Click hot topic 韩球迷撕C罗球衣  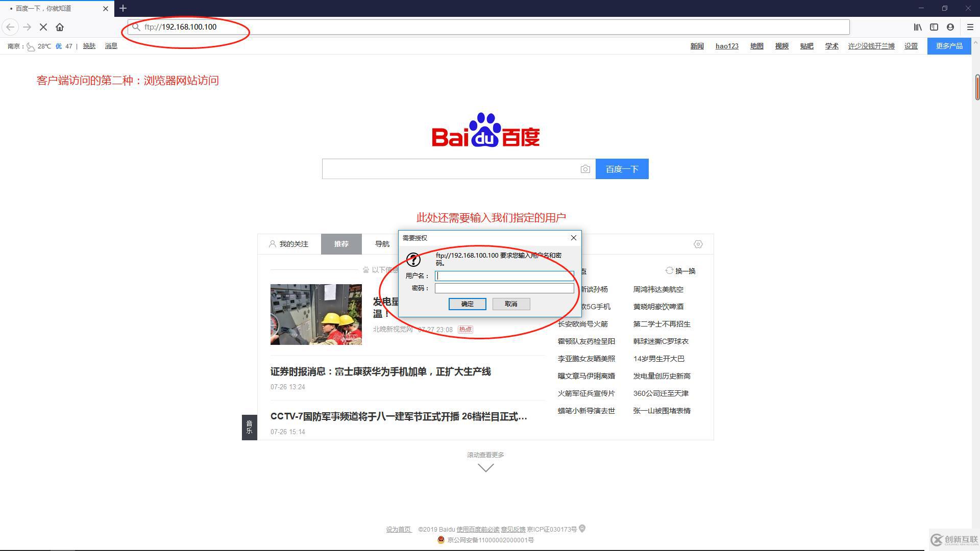tap(660, 341)
